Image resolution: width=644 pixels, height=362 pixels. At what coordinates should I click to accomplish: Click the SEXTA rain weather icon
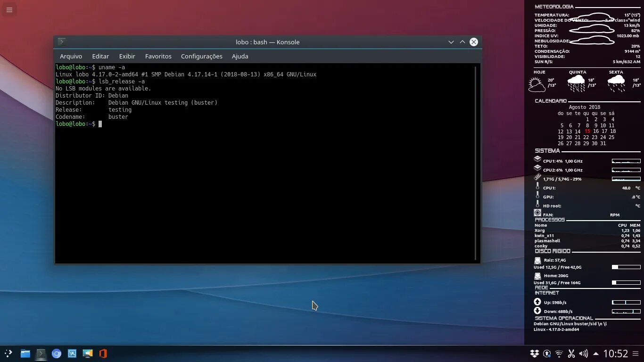[x=616, y=83]
